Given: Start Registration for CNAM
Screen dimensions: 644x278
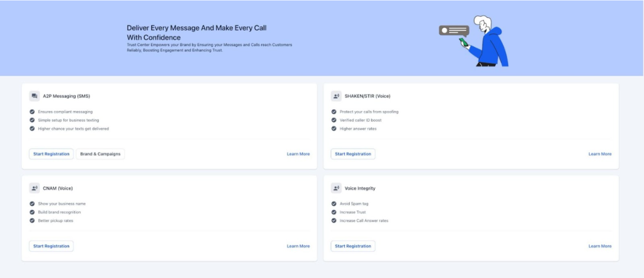Looking at the screenshot, I should [51, 246].
